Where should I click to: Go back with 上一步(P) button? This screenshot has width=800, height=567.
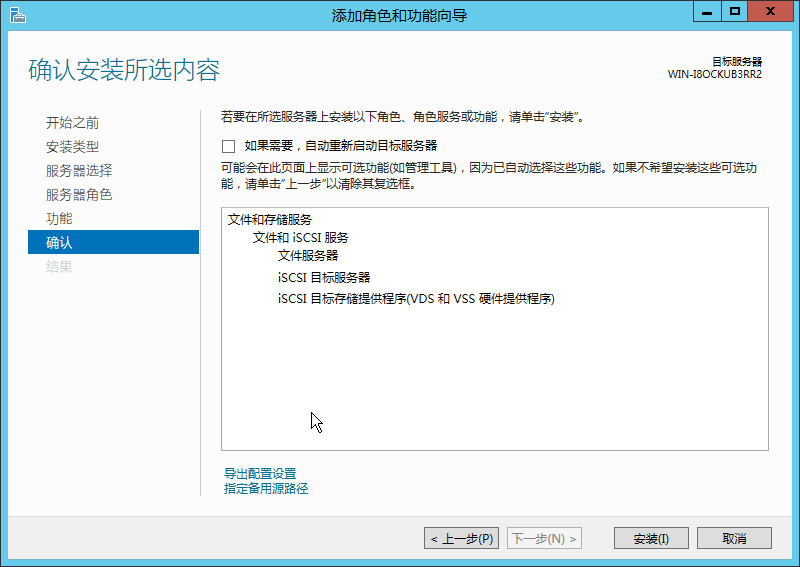tap(461, 538)
